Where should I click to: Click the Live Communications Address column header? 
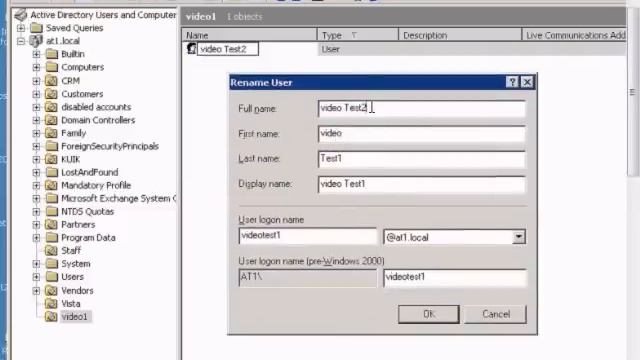pyautogui.click(x=574, y=35)
